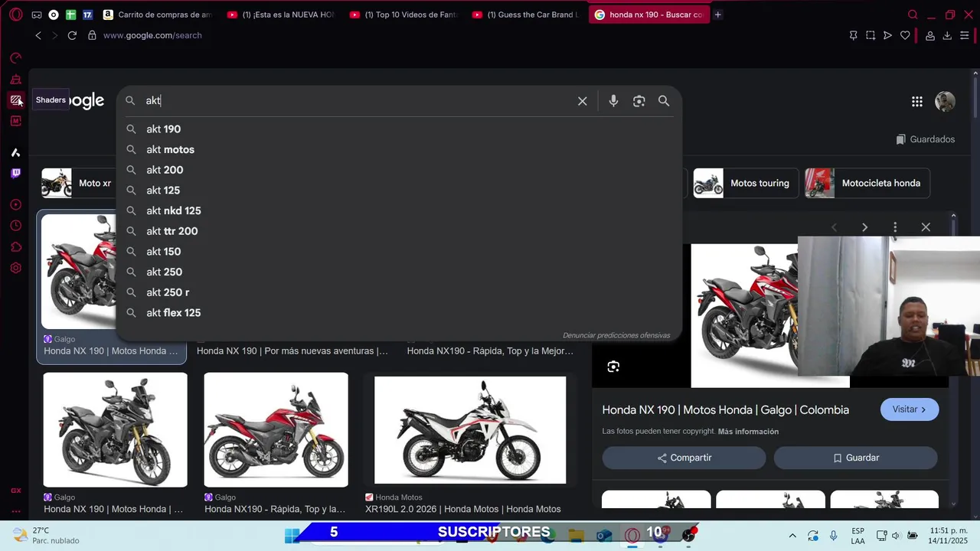Open Twitch in the Opera sidebar
The height and width of the screenshot is (551, 980).
point(15,174)
